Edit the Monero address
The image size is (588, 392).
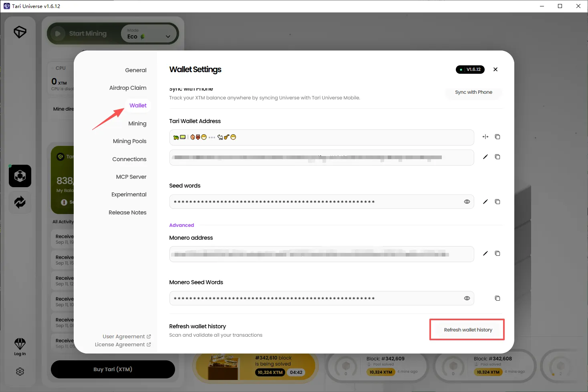coord(485,253)
